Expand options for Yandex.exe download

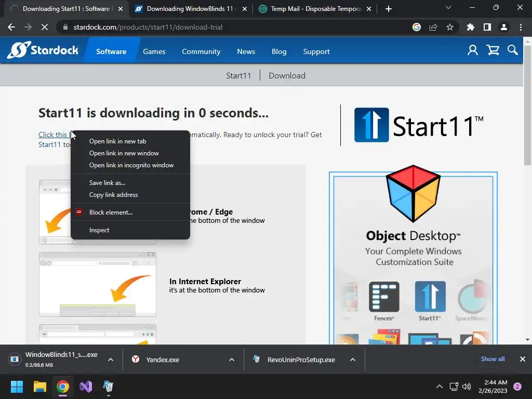232,360
